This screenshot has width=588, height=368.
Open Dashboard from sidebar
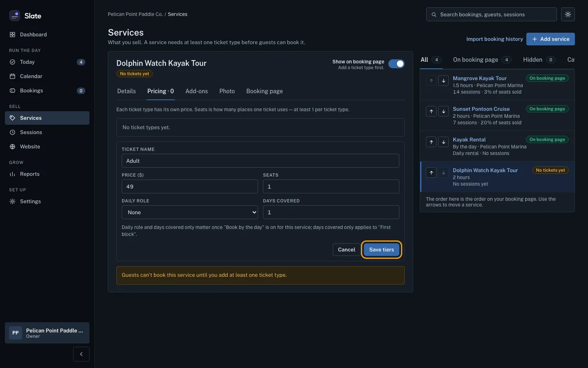[47, 35]
